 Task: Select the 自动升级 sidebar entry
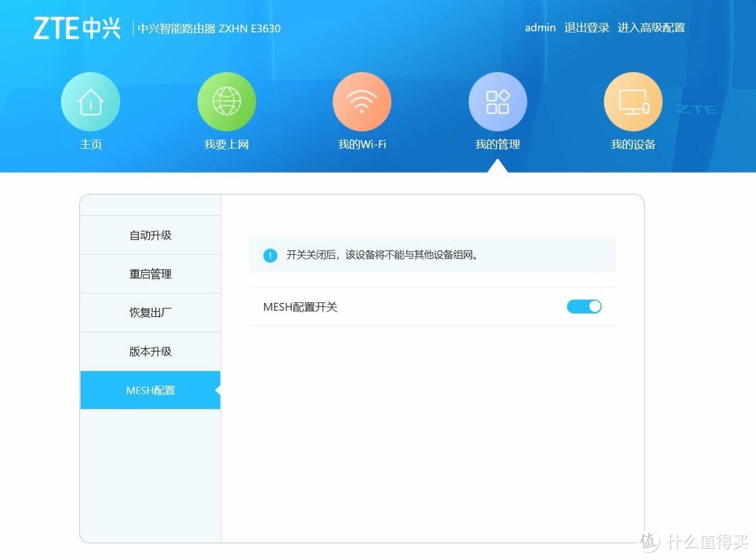click(x=150, y=234)
